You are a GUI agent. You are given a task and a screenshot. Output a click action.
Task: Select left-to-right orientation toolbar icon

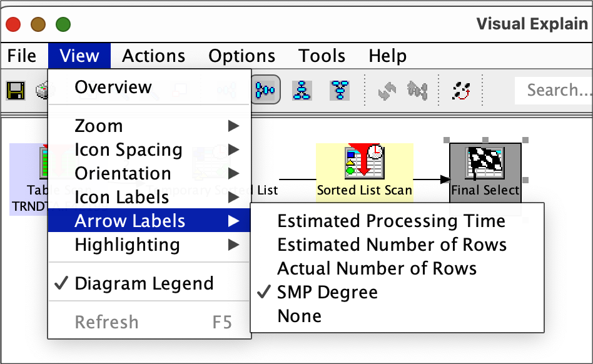266,91
